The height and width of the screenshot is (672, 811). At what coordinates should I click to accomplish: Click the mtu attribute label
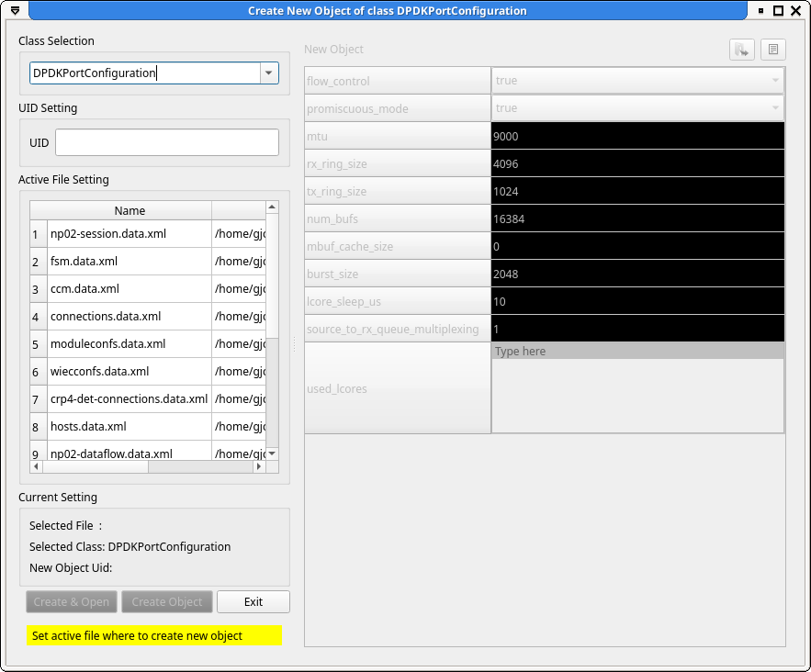tap(398, 136)
